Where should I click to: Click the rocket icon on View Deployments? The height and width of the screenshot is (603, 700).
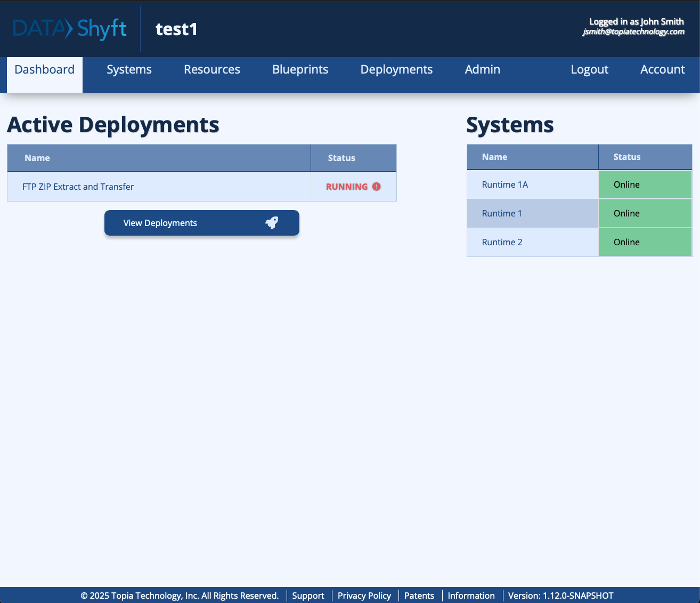click(x=272, y=223)
